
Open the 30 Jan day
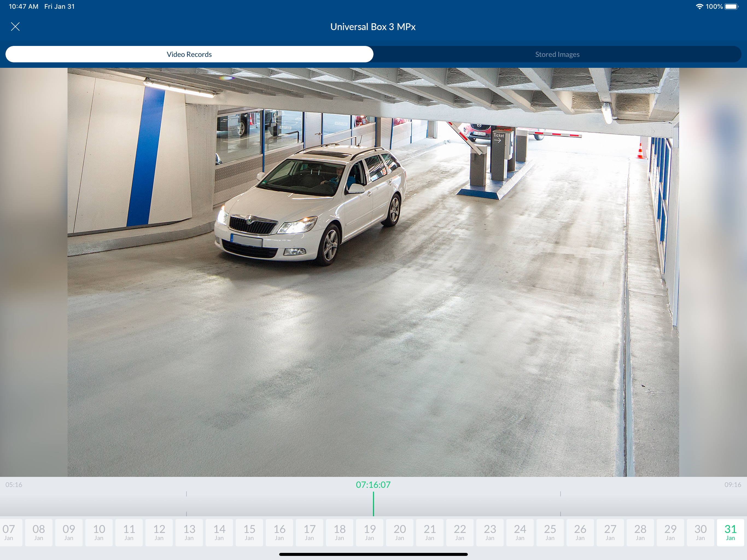click(x=700, y=532)
